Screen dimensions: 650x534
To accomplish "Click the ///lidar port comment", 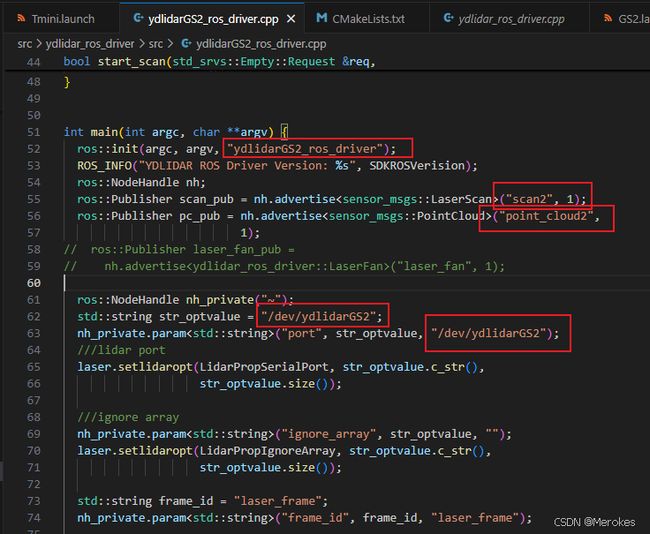I will coord(121,350).
